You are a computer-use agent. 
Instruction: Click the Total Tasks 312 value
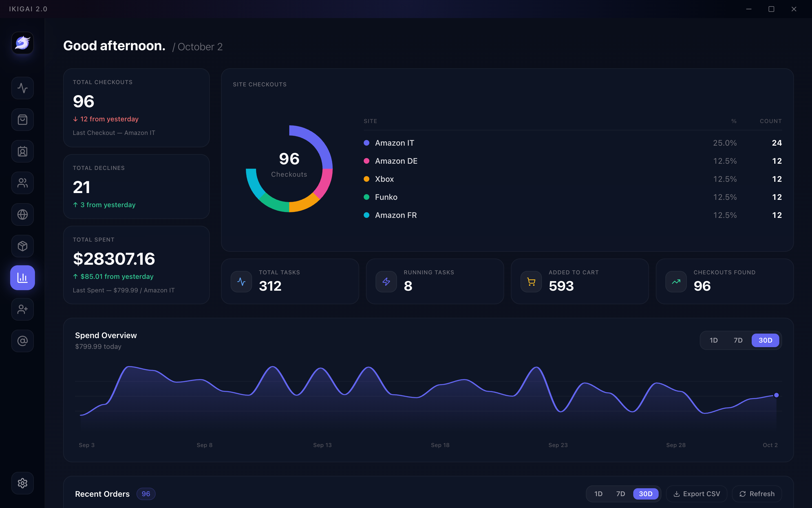270,286
